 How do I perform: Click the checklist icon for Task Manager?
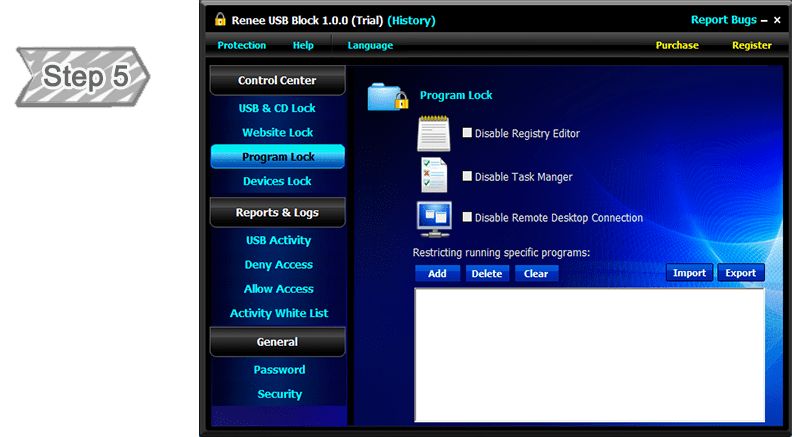coord(434,175)
